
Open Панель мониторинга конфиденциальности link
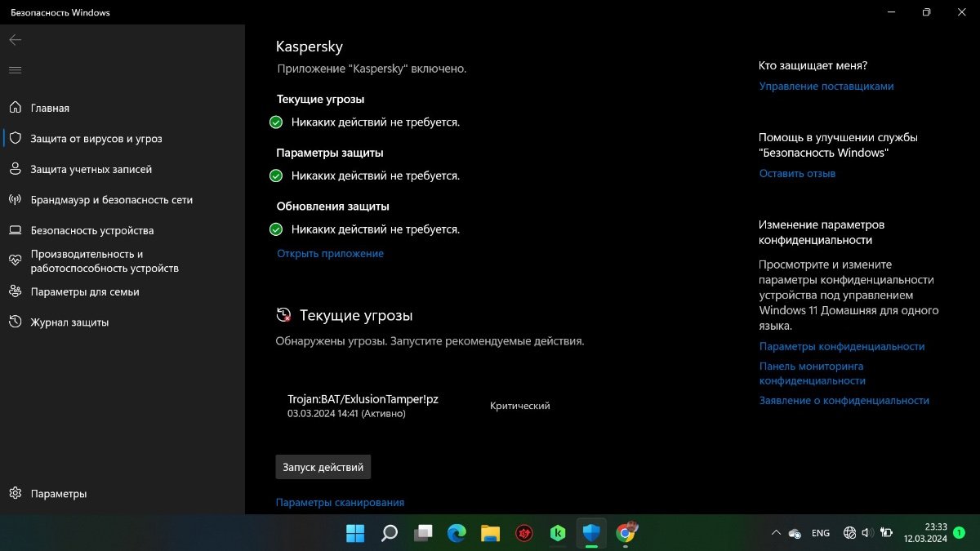[813, 374]
